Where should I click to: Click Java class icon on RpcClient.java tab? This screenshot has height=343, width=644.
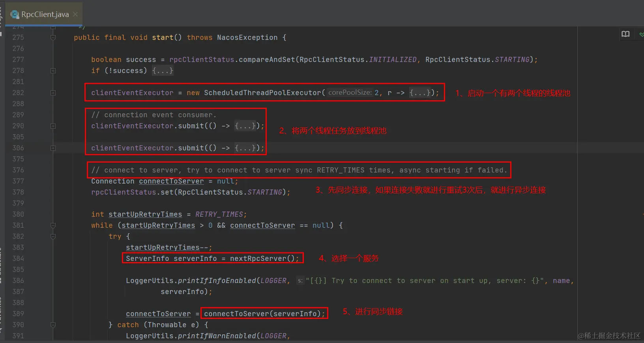(15, 15)
